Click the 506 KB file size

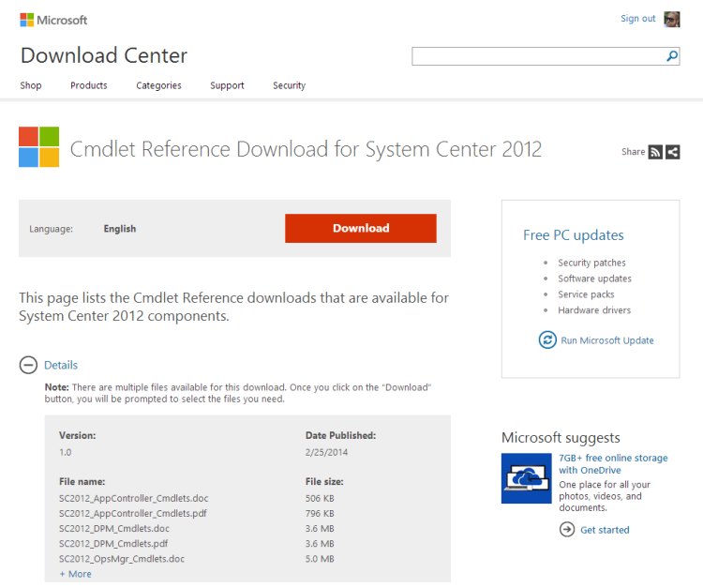pos(320,498)
